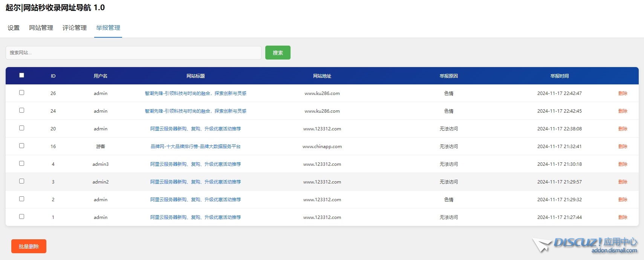Open the 设置 tab

tap(14, 28)
